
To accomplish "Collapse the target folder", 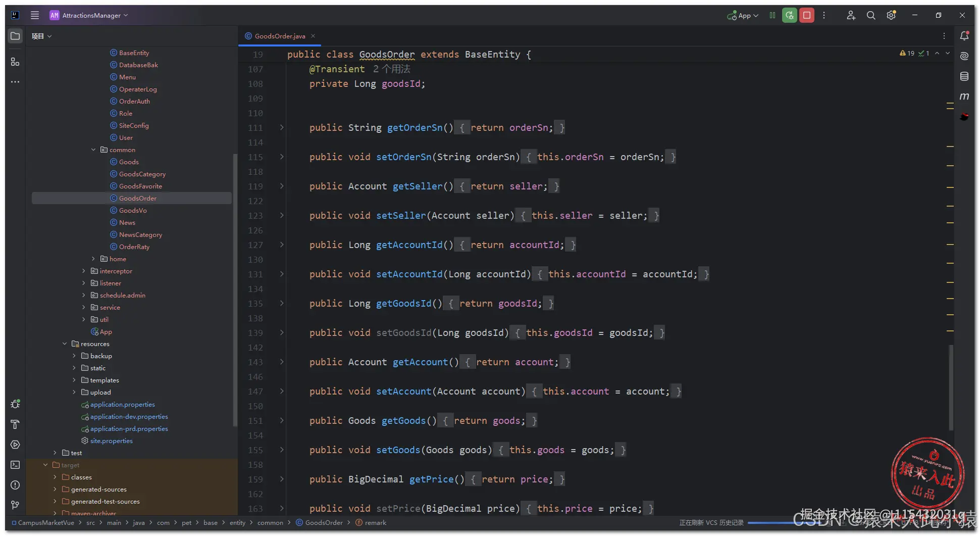I will click(45, 465).
